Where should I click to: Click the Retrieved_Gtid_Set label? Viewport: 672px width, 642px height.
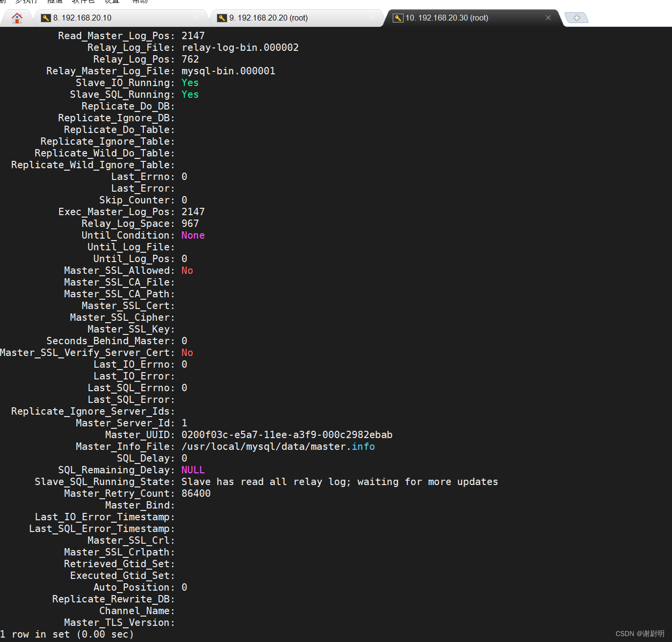pyautogui.click(x=119, y=564)
